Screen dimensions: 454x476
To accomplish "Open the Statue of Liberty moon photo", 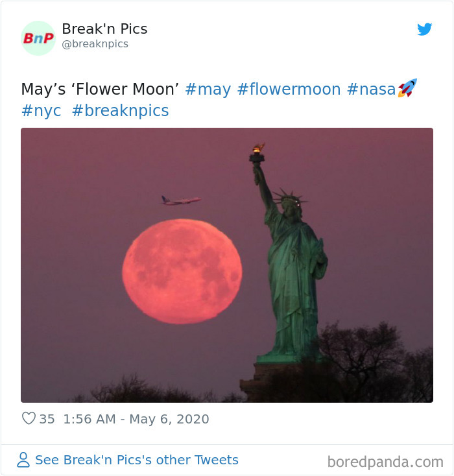I will (x=227, y=265).
